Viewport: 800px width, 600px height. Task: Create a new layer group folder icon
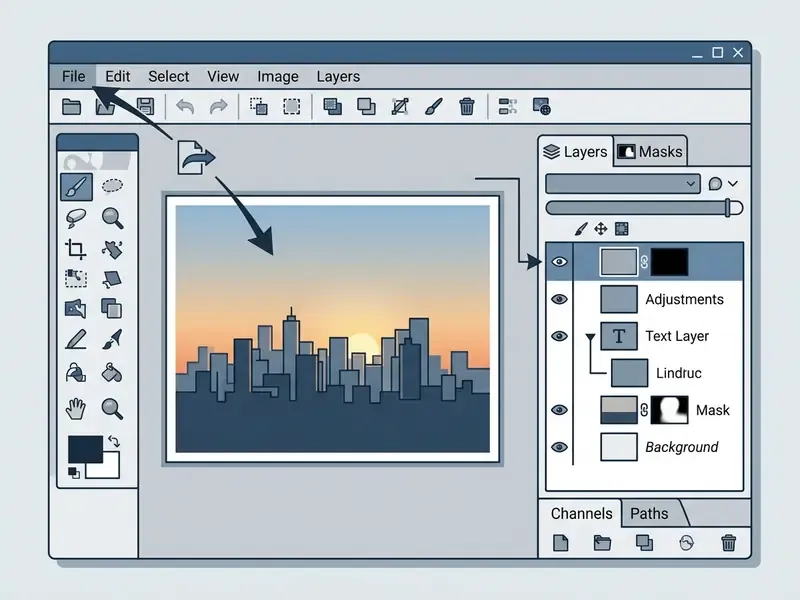point(602,543)
